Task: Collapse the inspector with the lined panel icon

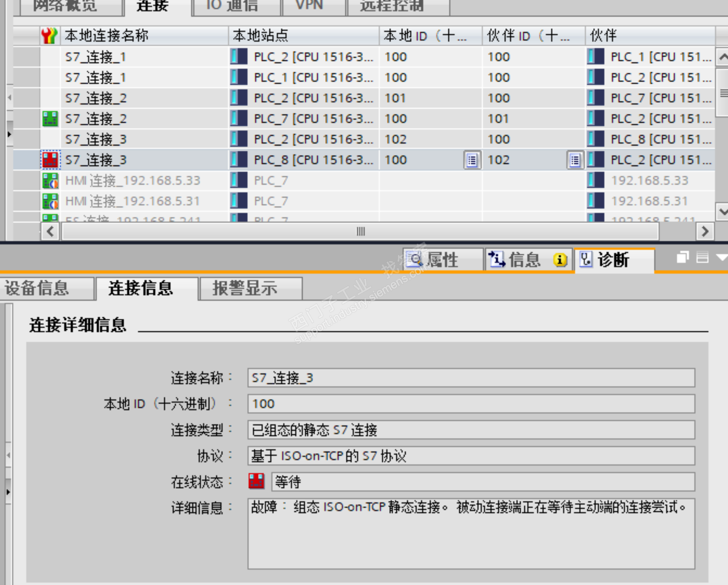Action: [702, 258]
